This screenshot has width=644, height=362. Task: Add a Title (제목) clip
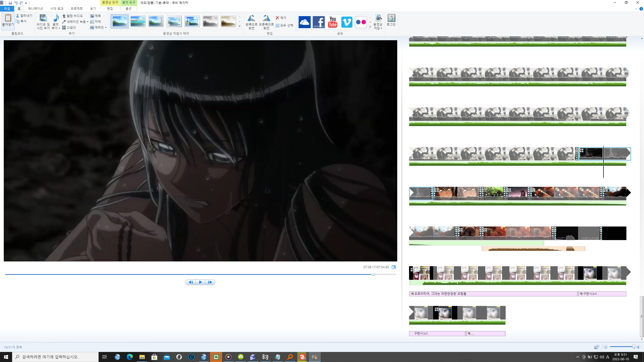coord(96,16)
